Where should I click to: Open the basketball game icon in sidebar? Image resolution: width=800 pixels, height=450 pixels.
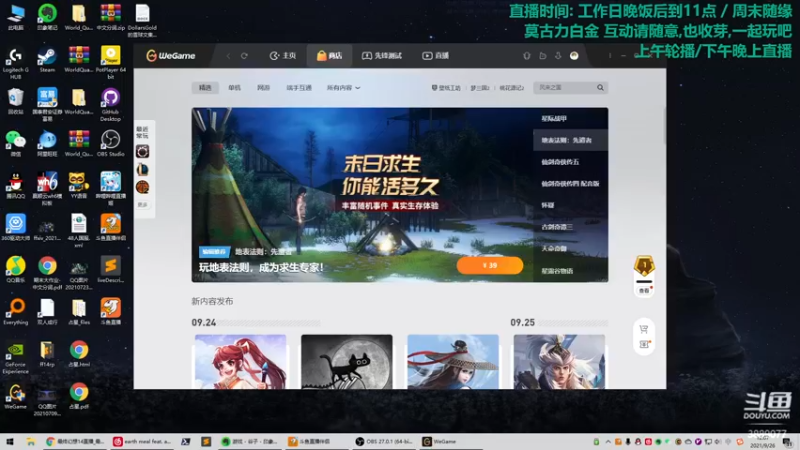click(x=142, y=187)
